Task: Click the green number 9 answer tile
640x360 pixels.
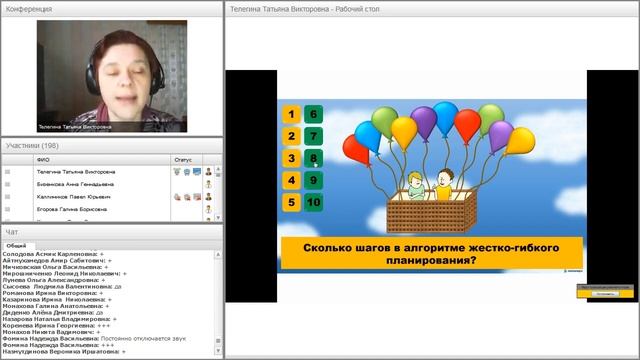Action: click(313, 180)
